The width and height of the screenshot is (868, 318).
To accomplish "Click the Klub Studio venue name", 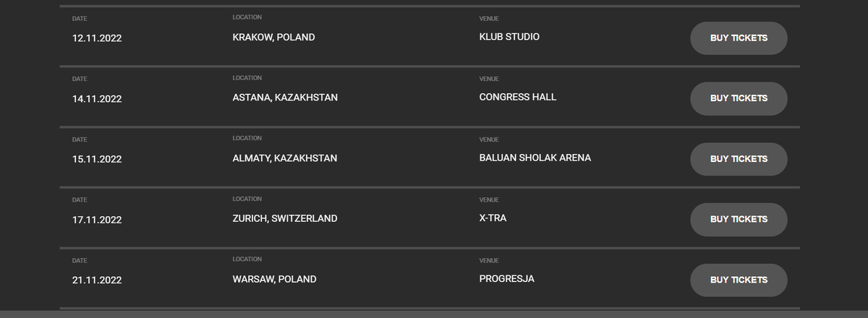I will tap(509, 37).
